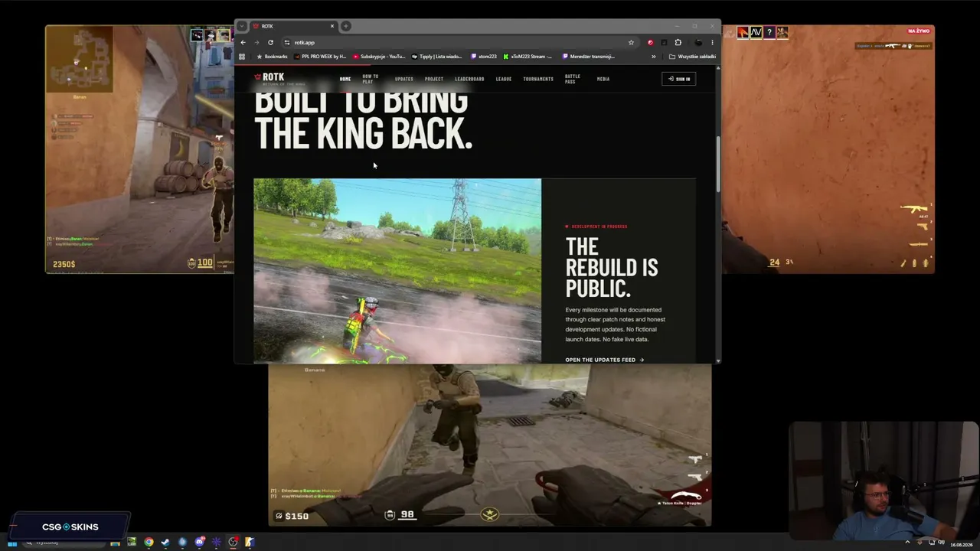Image resolution: width=980 pixels, height=551 pixels.
Task: Open the xToM223 Stream Kick bookmark
Action: click(x=528, y=56)
